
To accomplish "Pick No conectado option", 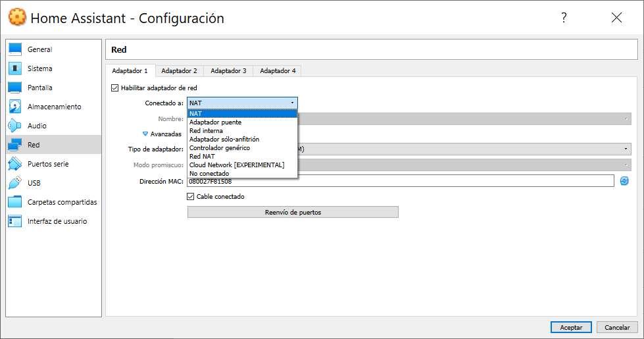I will tap(209, 173).
